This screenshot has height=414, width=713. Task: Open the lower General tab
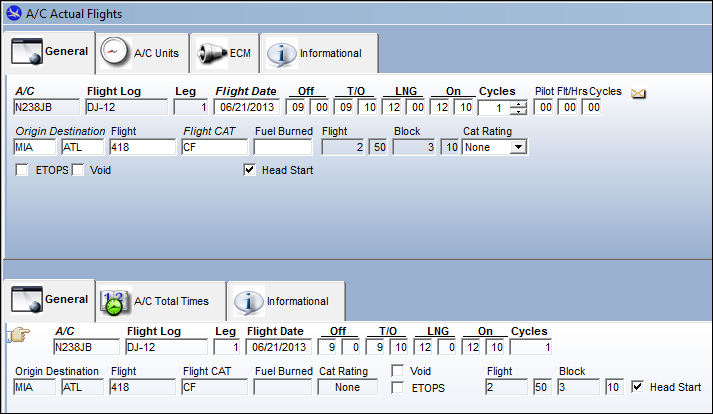click(x=50, y=300)
